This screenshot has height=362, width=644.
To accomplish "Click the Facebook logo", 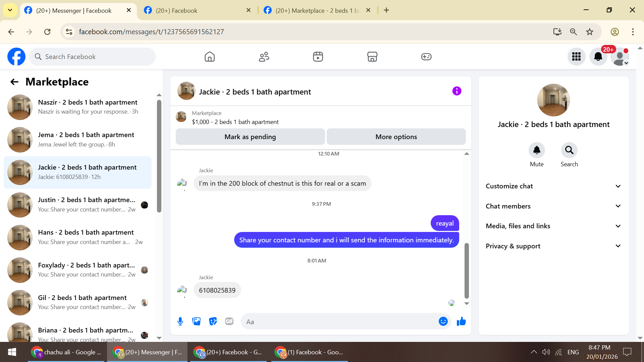I will 16,57.
